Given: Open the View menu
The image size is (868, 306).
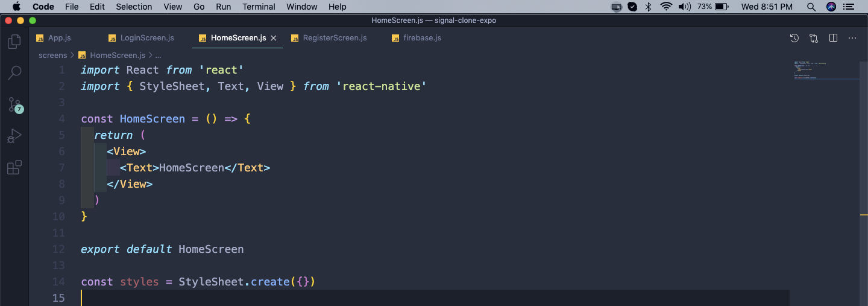Looking at the screenshot, I should tap(173, 7).
